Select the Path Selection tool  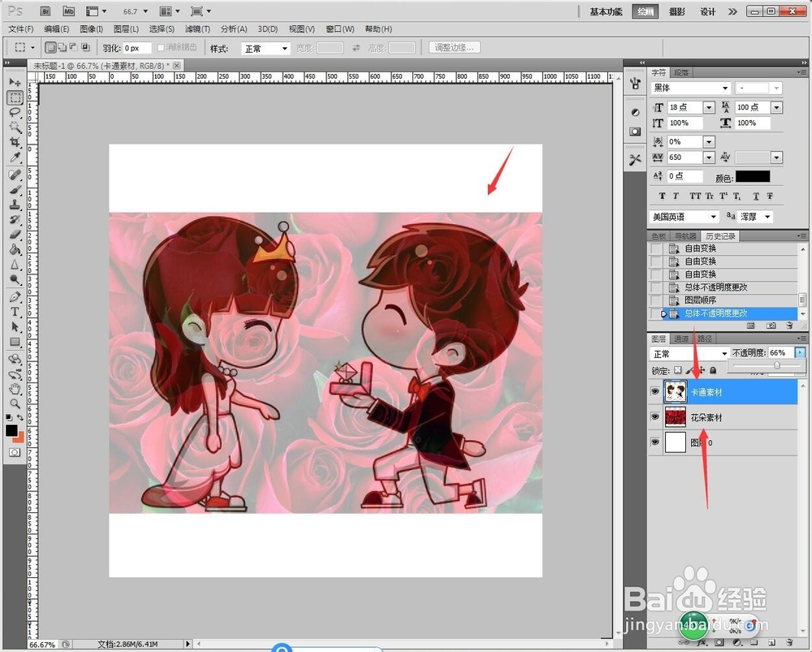(x=15, y=326)
